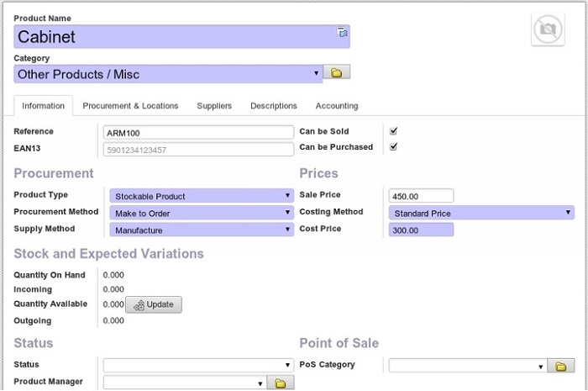Image resolution: width=588 pixels, height=391 pixels.
Task: Open the Category folder icon button
Action: (337, 73)
